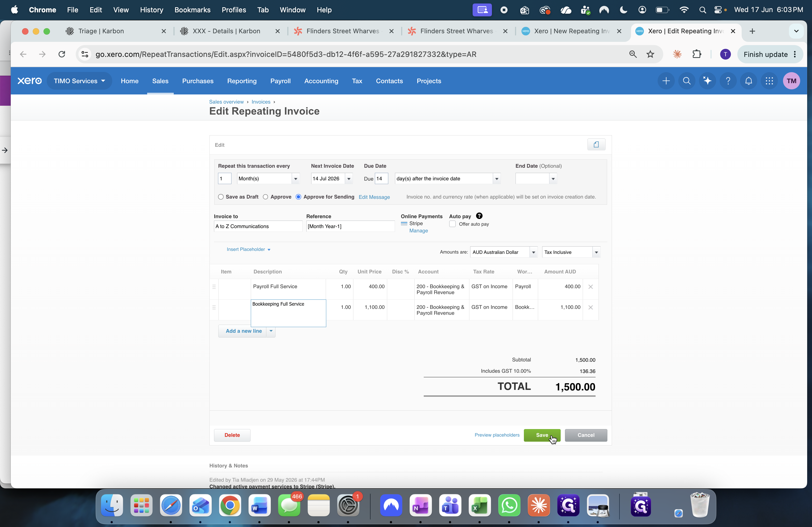
Task: Open the Payroll menu in Xero navigation
Action: pyautogui.click(x=280, y=81)
